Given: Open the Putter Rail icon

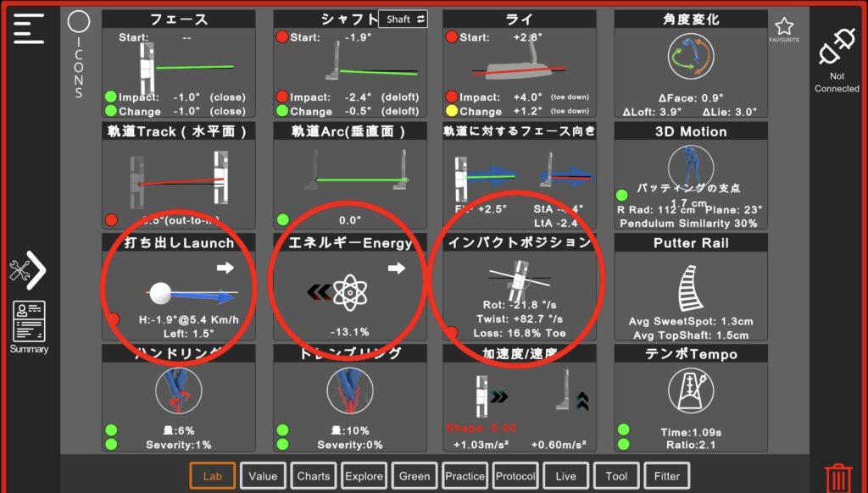Looking at the screenshot, I should (x=690, y=287).
